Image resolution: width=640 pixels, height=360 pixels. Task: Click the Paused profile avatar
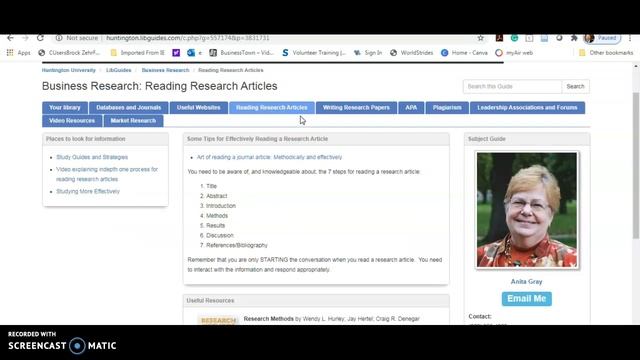pyautogui.click(x=602, y=38)
